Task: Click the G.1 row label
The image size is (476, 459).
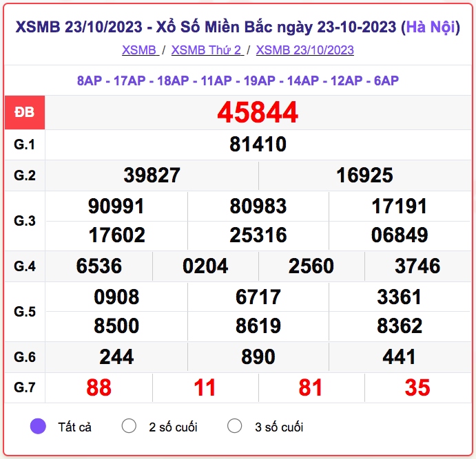Action: click(x=25, y=145)
